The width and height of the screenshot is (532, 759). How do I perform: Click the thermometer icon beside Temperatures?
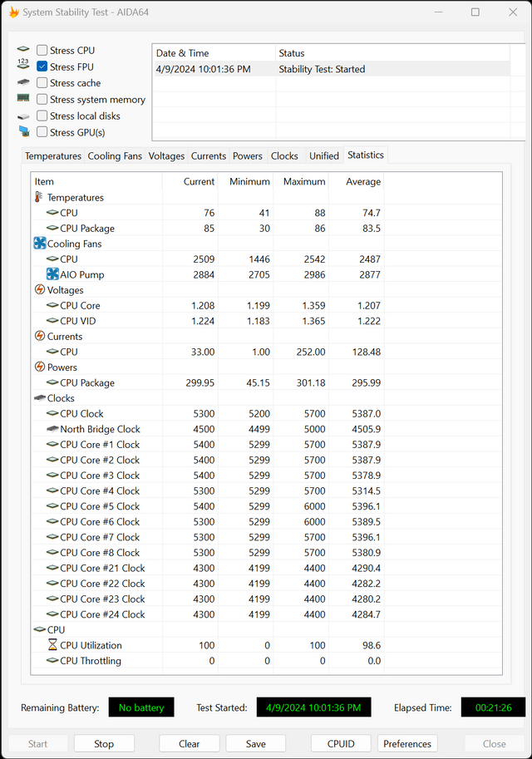point(39,197)
